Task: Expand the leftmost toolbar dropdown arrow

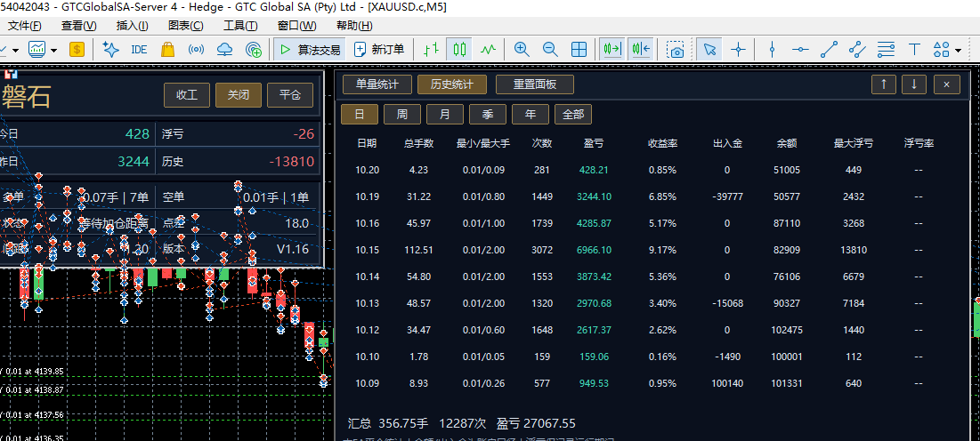Action: click(x=16, y=50)
